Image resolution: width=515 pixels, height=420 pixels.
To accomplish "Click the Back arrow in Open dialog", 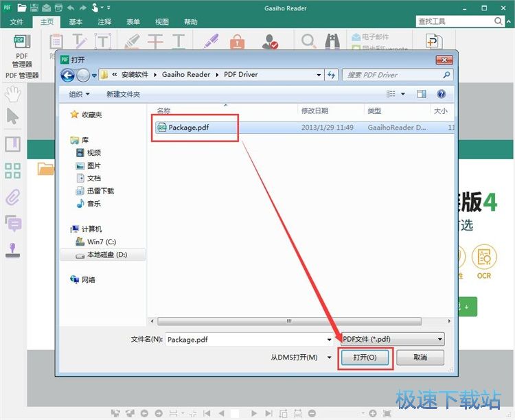I will tap(68, 75).
